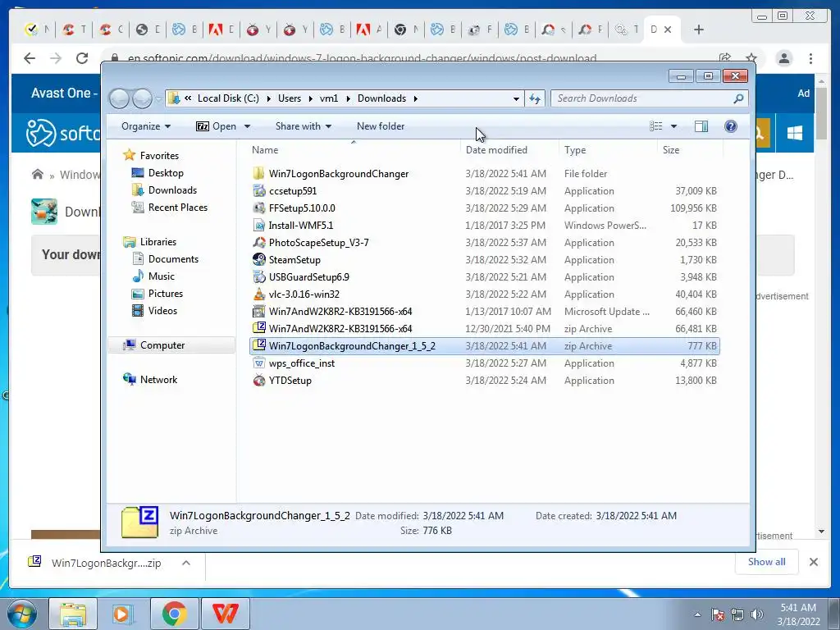This screenshot has height=630, width=840.
Task: Sort files by Name column header
Action: pyautogui.click(x=265, y=150)
